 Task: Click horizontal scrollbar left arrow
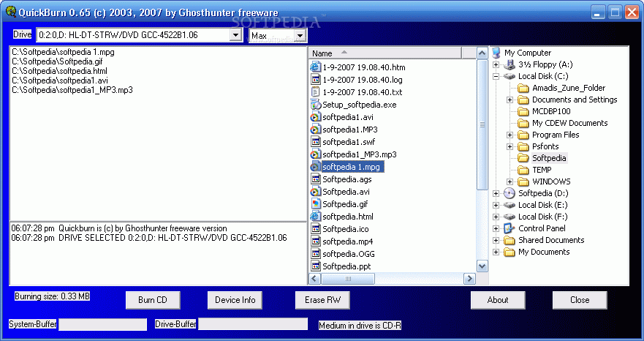314,279
